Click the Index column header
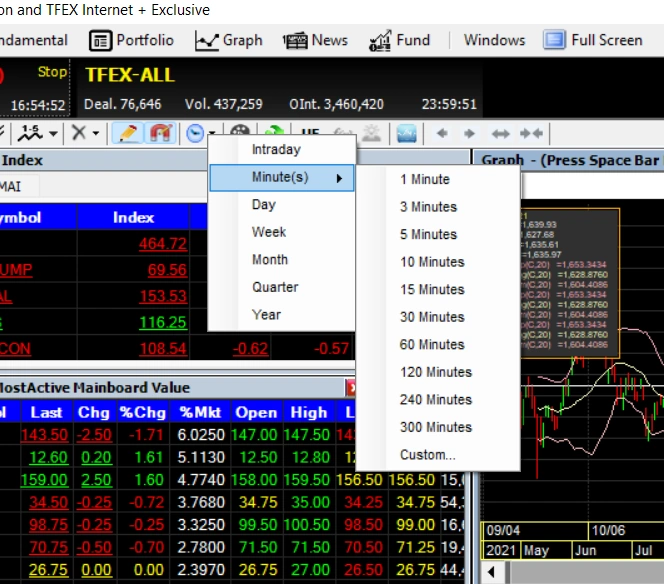This screenshot has height=584, width=664. (133, 217)
